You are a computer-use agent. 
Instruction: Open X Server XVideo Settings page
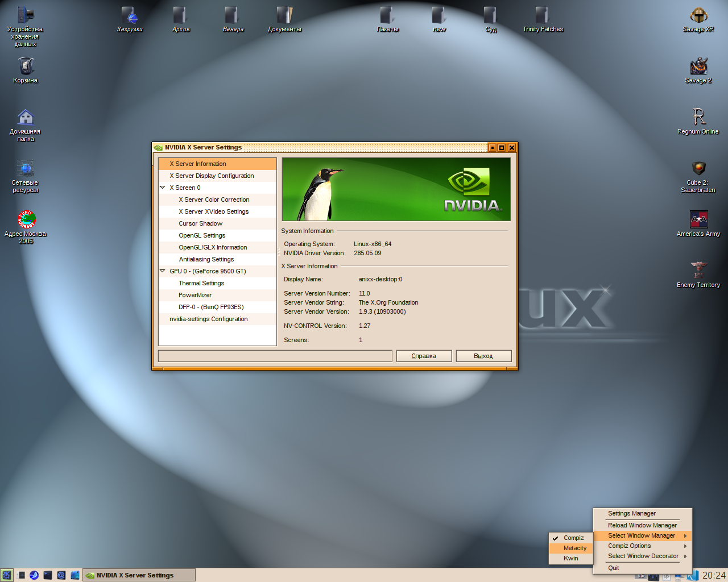pyautogui.click(x=217, y=211)
